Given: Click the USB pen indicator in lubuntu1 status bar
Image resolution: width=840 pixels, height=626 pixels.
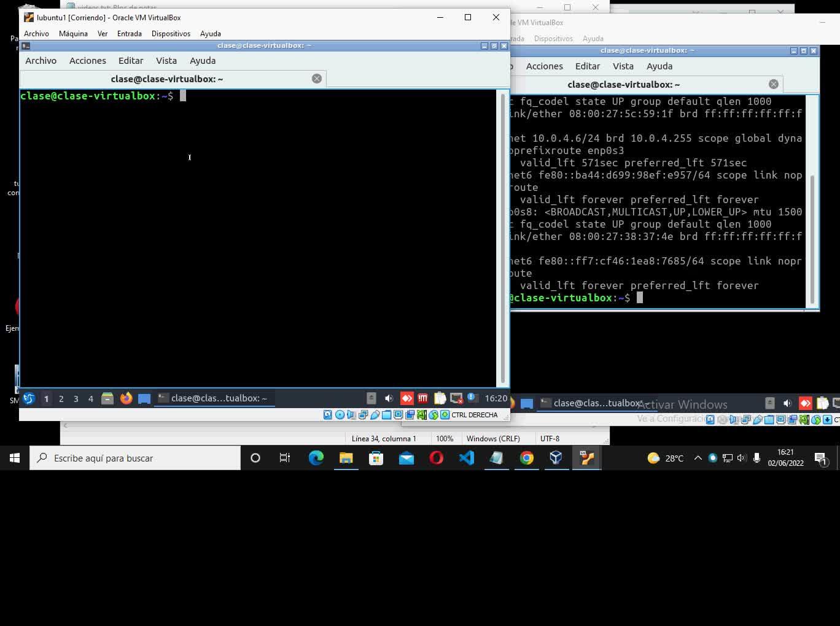Looking at the screenshot, I should (x=375, y=415).
